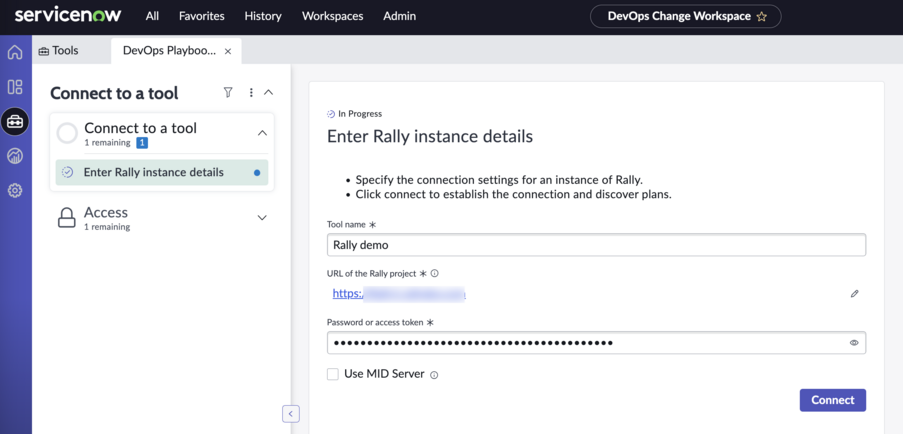Collapse the left panel arrow button

[291, 413]
